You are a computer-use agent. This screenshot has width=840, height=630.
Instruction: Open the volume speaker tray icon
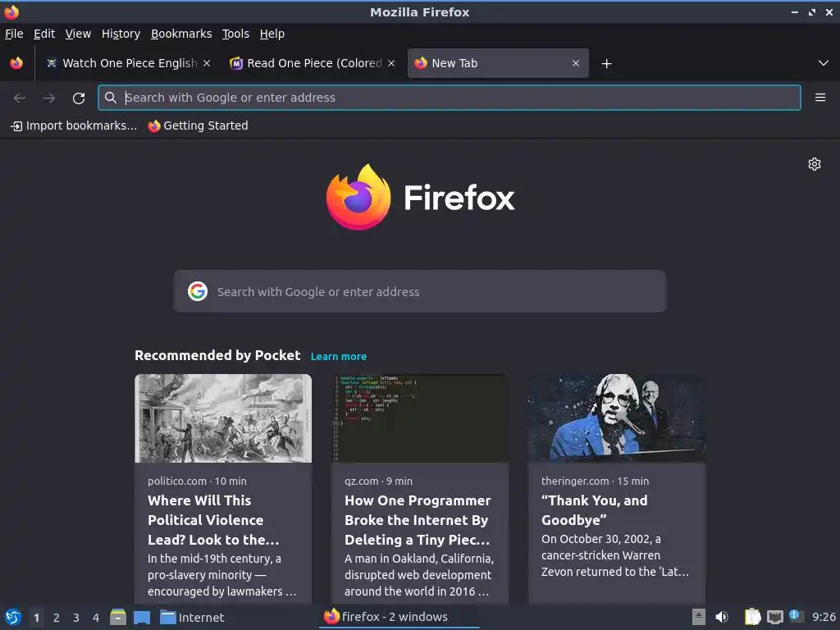point(722,617)
